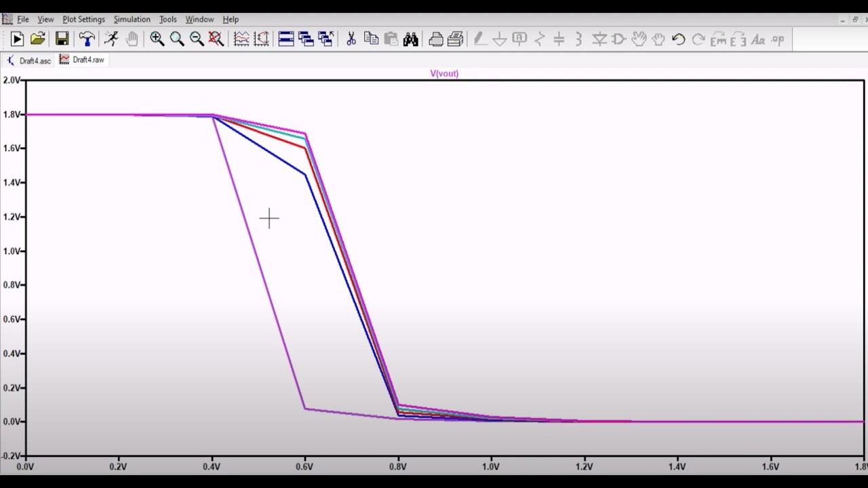Select the Capacitor component icon
Viewport: 868px width, 488px height.
559,39
